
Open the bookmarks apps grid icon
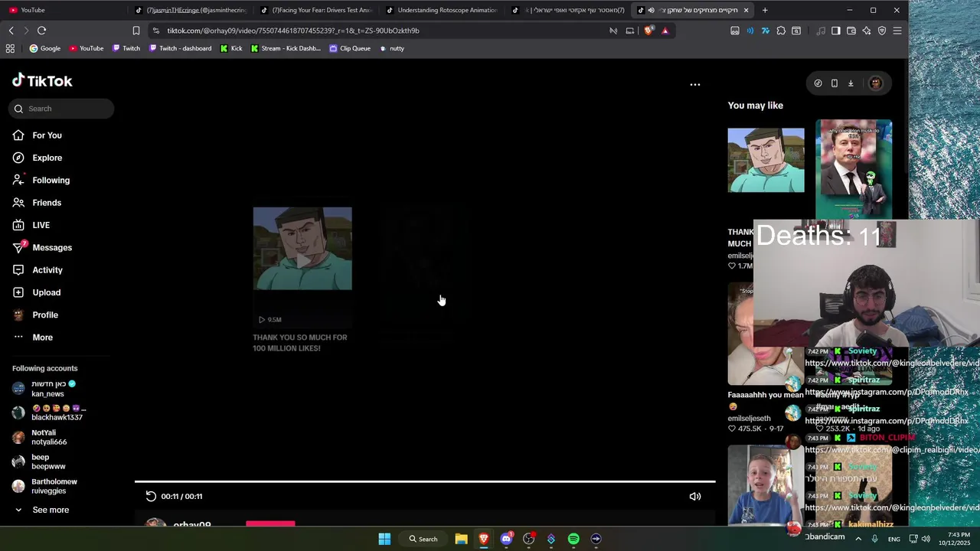click(x=10, y=48)
